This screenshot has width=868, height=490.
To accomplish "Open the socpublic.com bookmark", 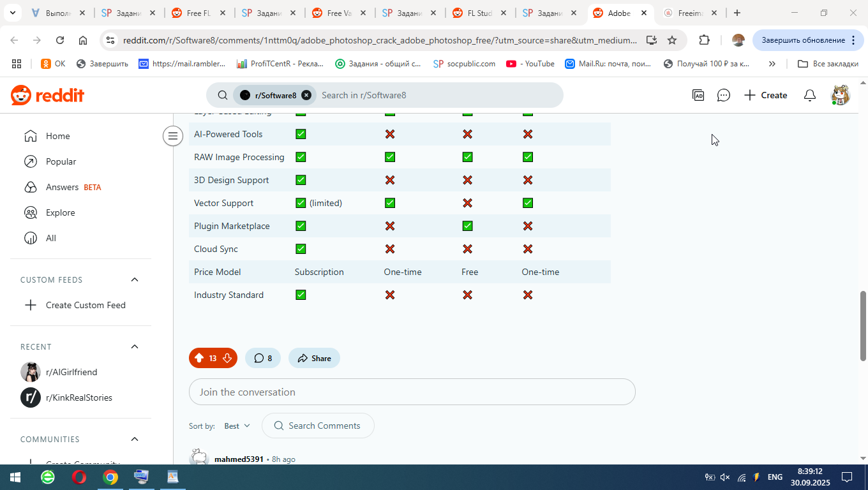I will point(464,64).
